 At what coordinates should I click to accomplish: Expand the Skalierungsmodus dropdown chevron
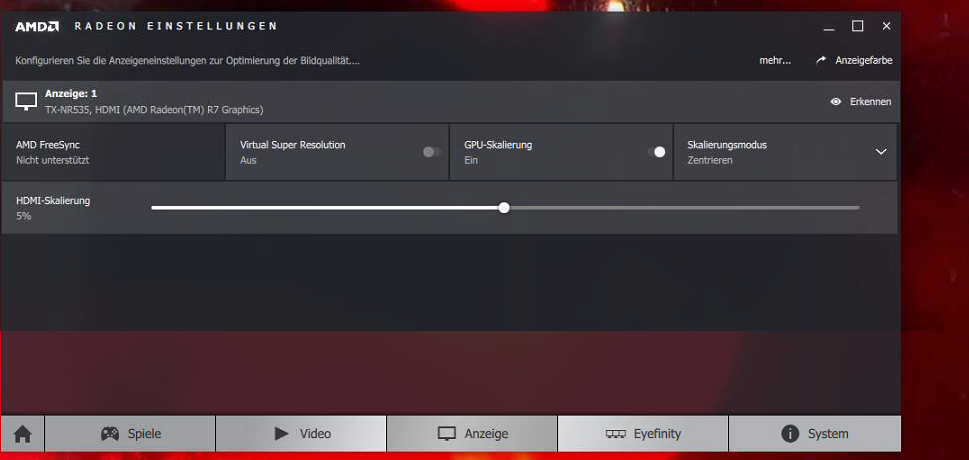(x=881, y=152)
